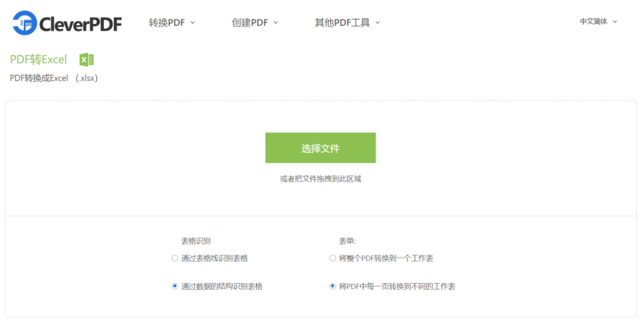644x323 pixels.
Task: Open the 转换PDF menu
Action: [x=172, y=23]
